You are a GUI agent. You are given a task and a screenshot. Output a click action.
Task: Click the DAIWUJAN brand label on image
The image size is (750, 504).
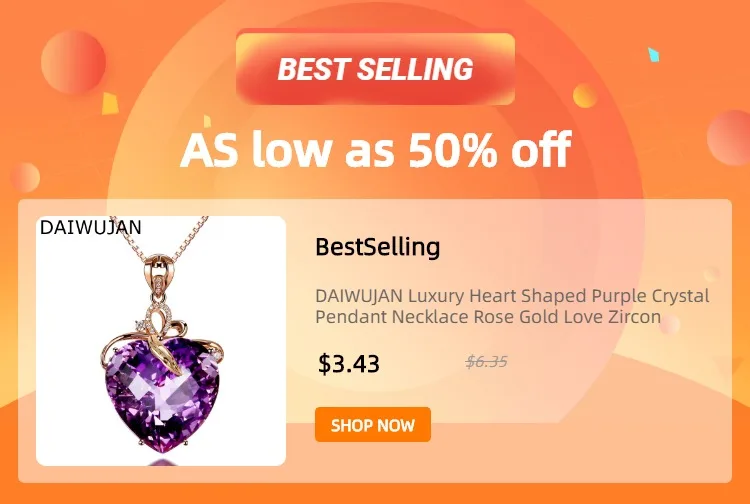90,228
